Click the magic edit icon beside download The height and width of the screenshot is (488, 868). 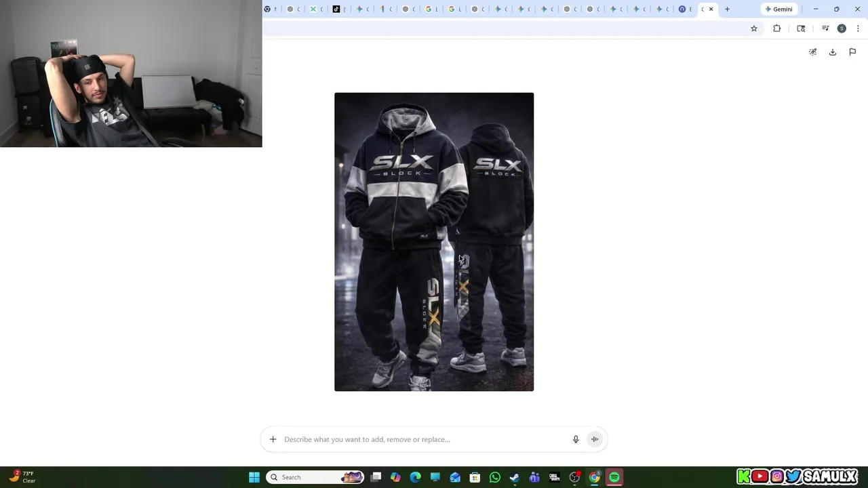click(x=813, y=52)
